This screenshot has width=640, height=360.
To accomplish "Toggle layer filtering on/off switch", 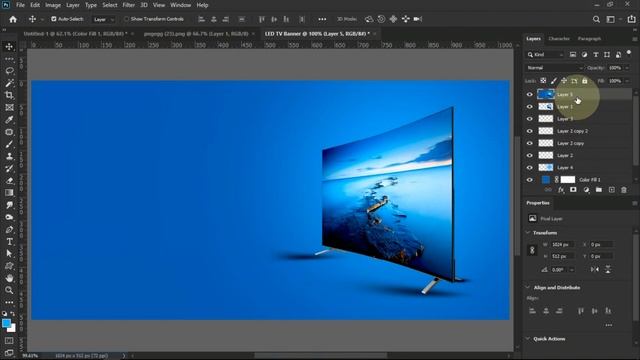I will point(629,53).
